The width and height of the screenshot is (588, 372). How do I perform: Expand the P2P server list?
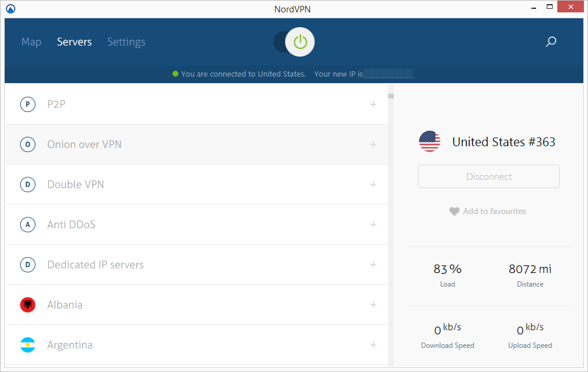coord(373,104)
